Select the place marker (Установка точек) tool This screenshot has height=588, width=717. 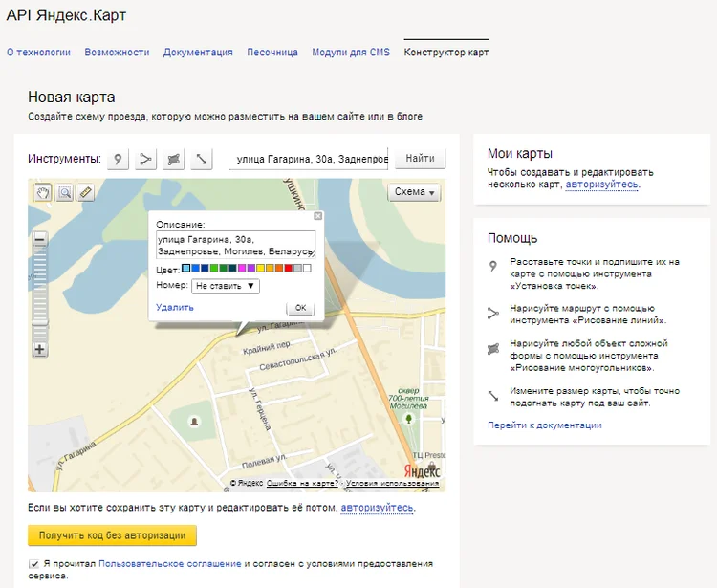point(118,159)
